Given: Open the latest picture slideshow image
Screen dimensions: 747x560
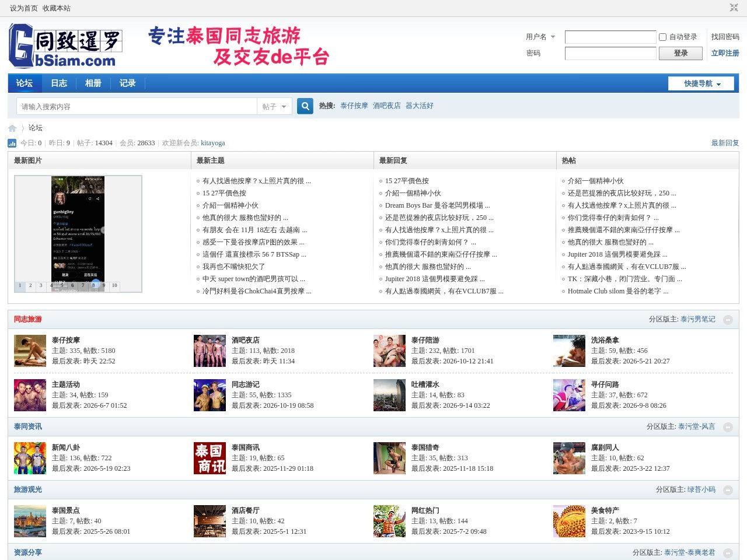Looking at the screenshot, I should [78, 233].
